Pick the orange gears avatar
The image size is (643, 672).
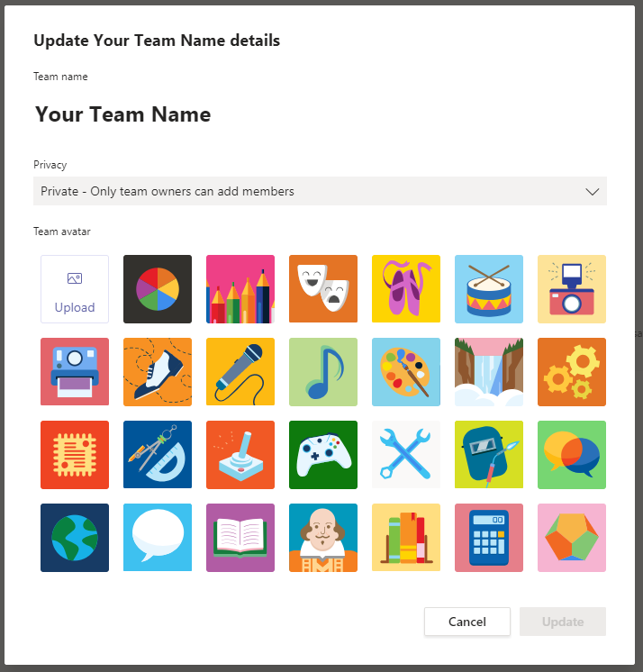click(572, 372)
